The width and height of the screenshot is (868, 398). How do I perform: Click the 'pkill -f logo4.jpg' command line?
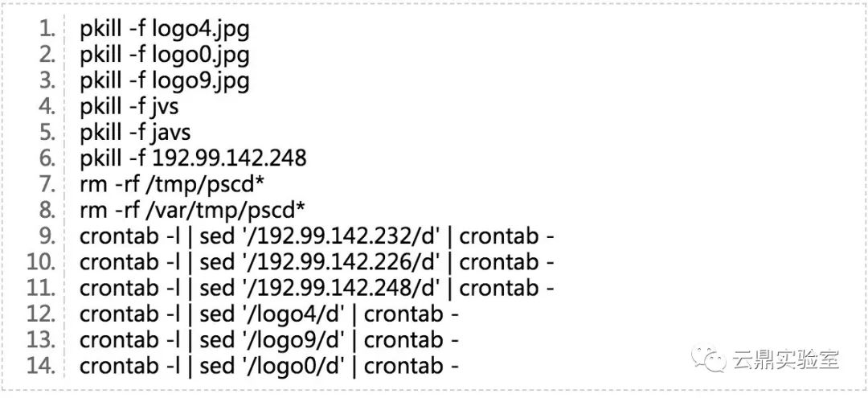165,30
